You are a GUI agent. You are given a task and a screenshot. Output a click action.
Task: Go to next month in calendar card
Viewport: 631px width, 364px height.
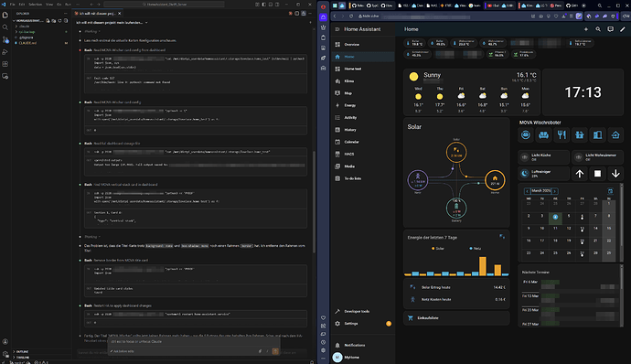pos(554,191)
